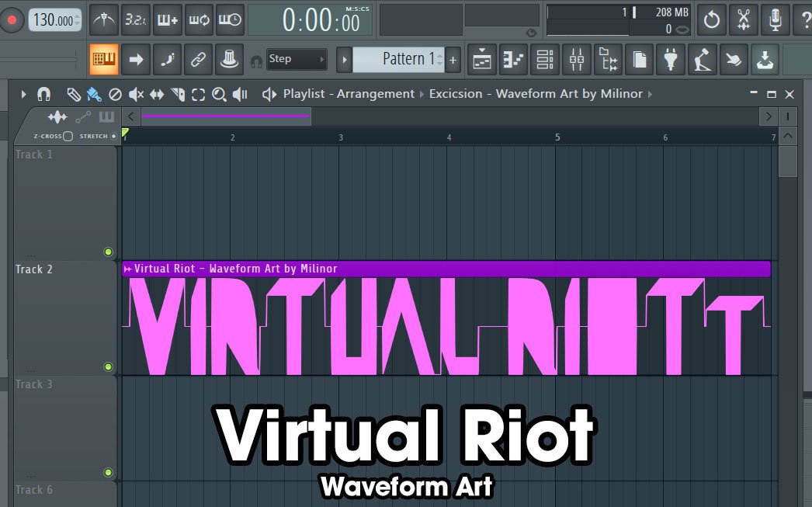Click the metronome icon
Screen dimensions: 812x507
(103, 19)
